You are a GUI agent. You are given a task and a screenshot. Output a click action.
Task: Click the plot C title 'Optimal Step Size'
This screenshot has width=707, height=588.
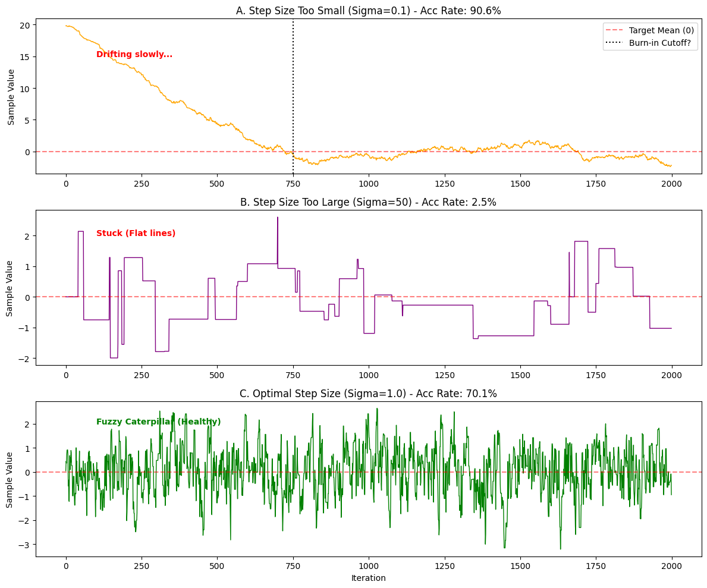(x=368, y=394)
